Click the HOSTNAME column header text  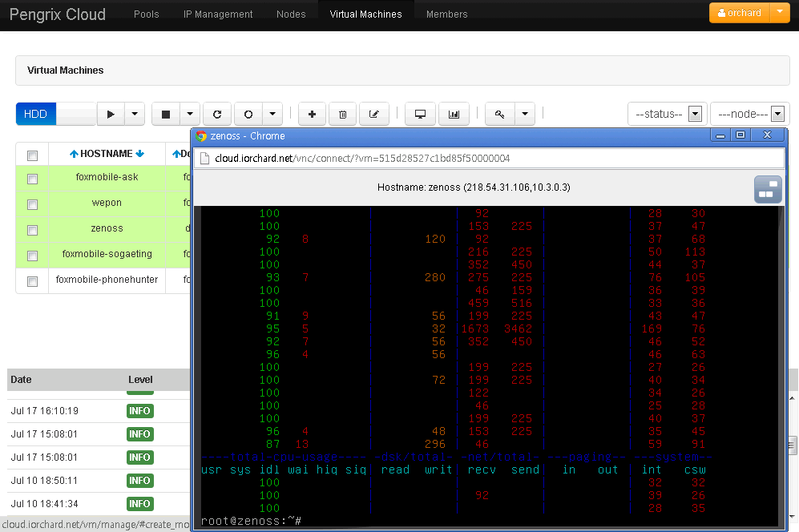click(107, 154)
